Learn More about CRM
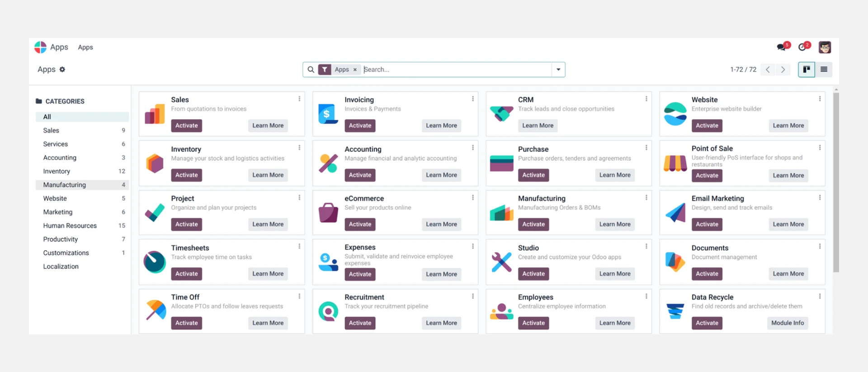 pyautogui.click(x=538, y=125)
